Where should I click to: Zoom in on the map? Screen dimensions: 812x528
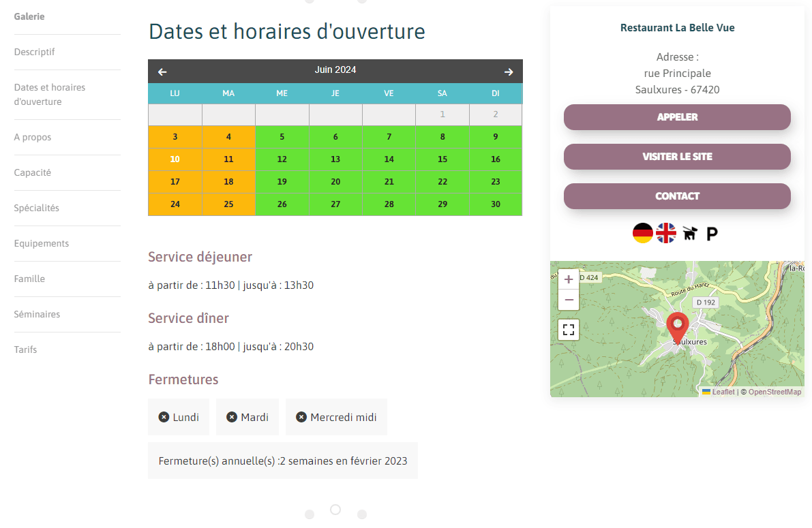tap(568, 279)
